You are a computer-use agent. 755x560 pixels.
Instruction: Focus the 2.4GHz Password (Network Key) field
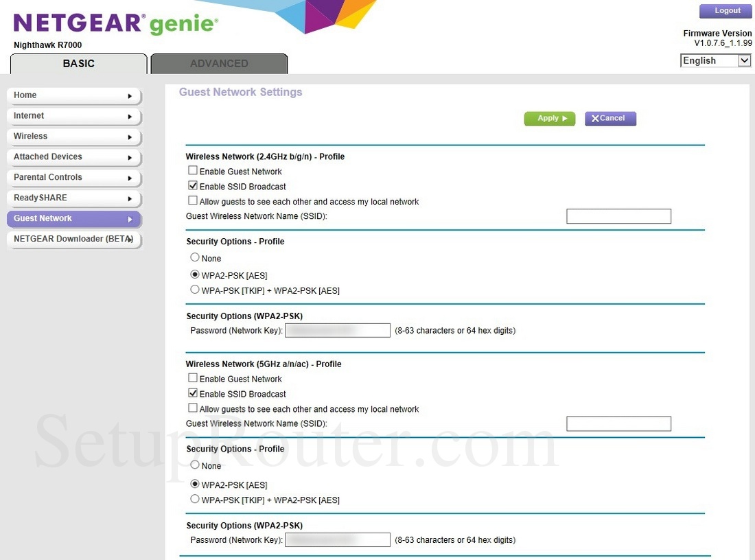[x=338, y=330]
